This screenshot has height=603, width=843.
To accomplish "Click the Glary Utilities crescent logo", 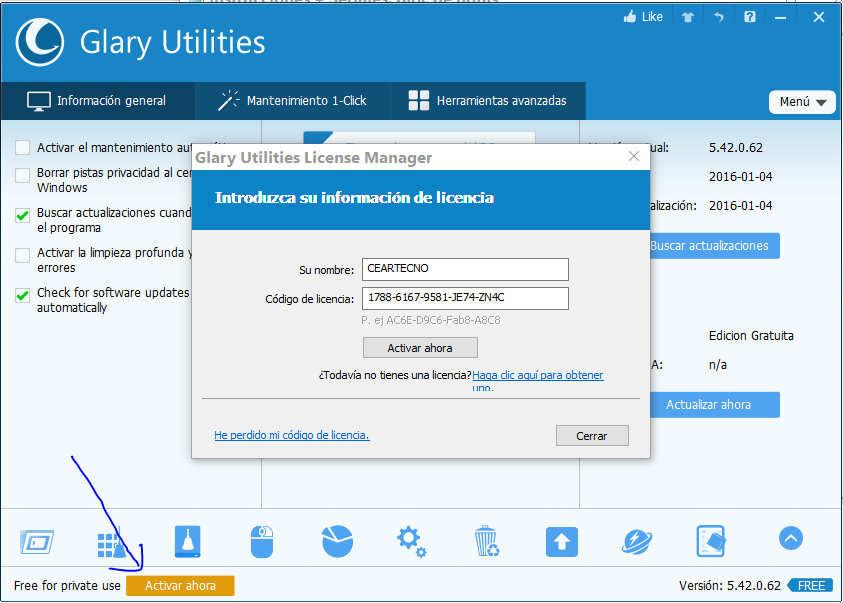I will coord(40,42).
